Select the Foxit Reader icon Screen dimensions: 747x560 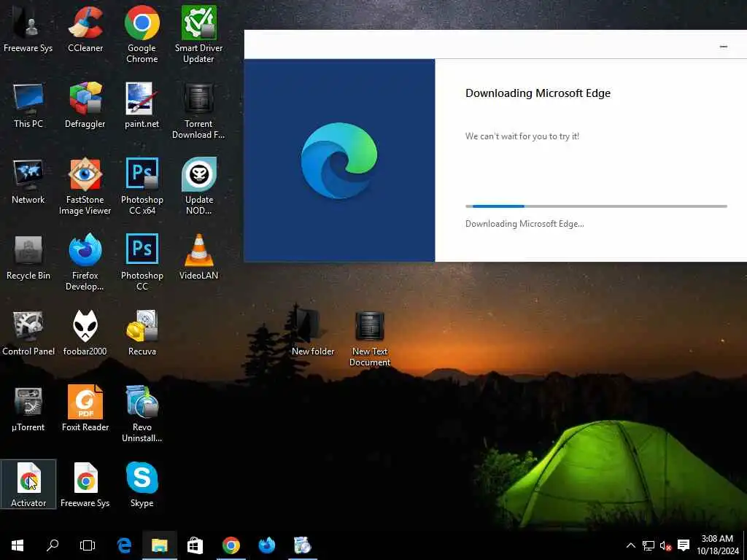tap(85, 408)
